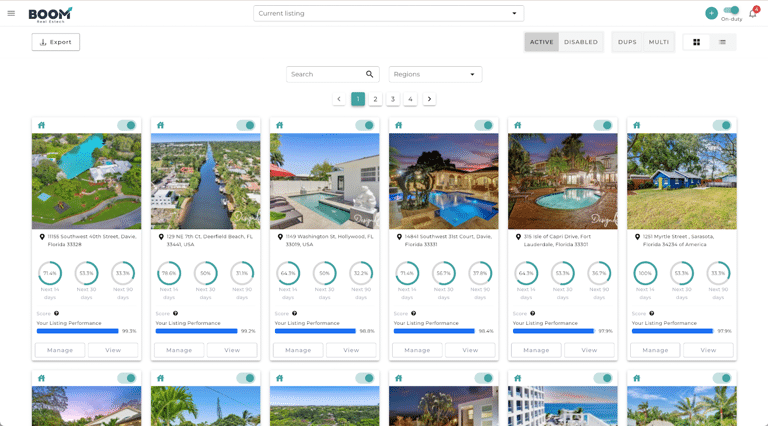The image size is (768, 426).
Task: Manage the 315 Isle of Capri Drive listing
Action: click(x=536, y=350)
